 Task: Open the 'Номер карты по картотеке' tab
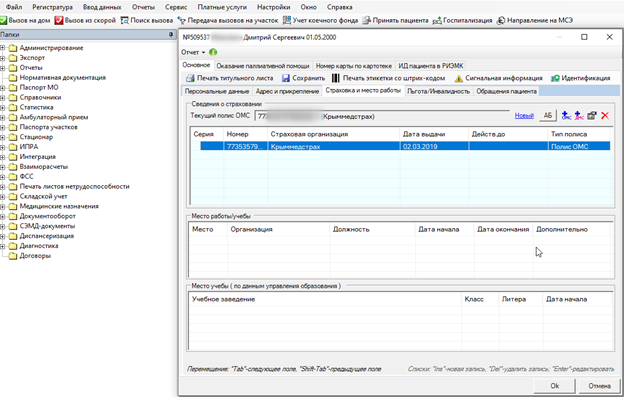354,66
